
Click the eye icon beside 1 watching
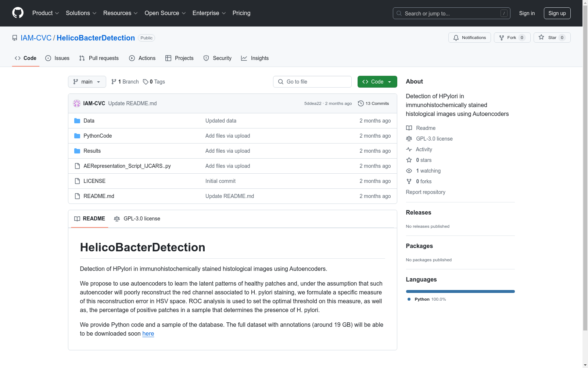[x=409, y=171]
